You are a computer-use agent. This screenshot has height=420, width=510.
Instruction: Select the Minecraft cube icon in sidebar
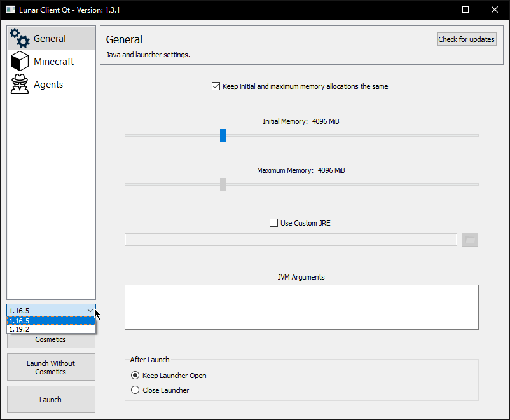(19, 60)
